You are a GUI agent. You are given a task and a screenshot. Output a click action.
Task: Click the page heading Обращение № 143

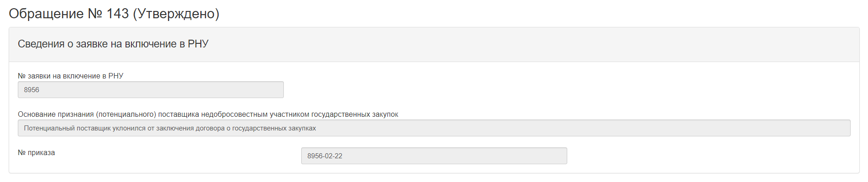click(114, 14)
